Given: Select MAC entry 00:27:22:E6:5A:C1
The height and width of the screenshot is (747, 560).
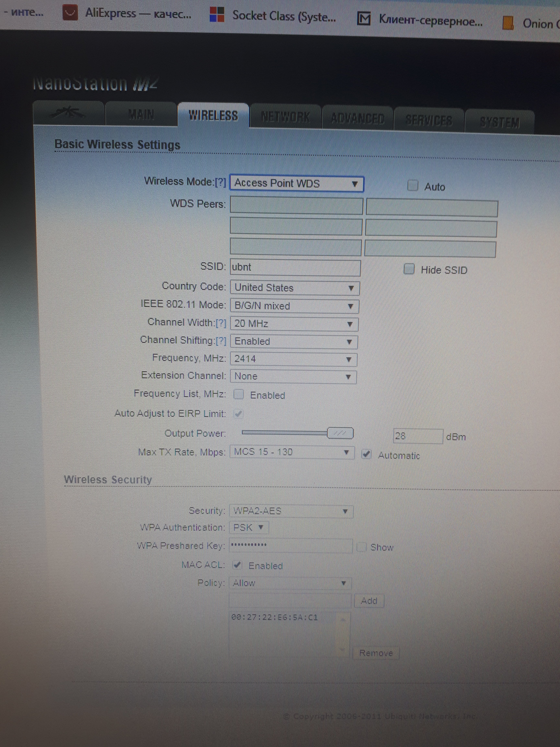Looking at the screenshot, I should (x=274, y=618).
